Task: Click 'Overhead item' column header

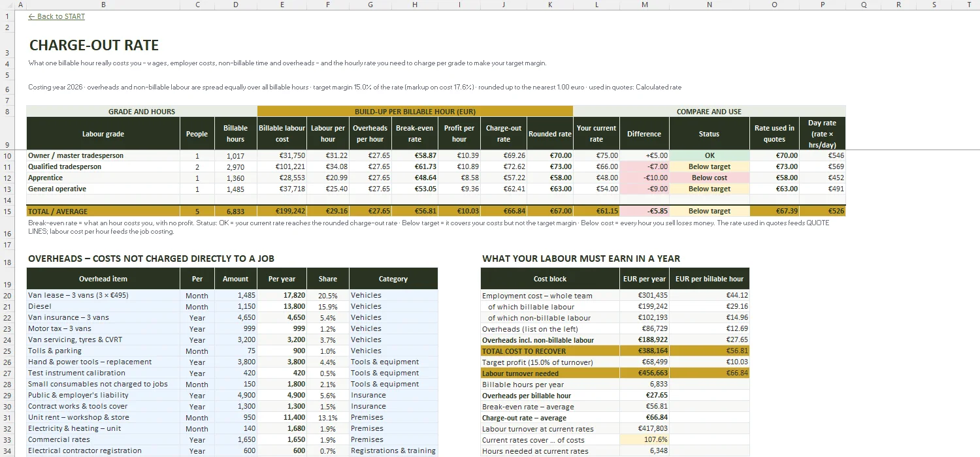Action: (x=103, y=279)
